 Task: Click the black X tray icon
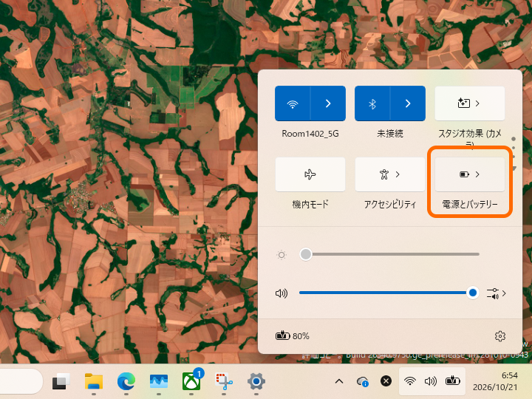(386, 381)
